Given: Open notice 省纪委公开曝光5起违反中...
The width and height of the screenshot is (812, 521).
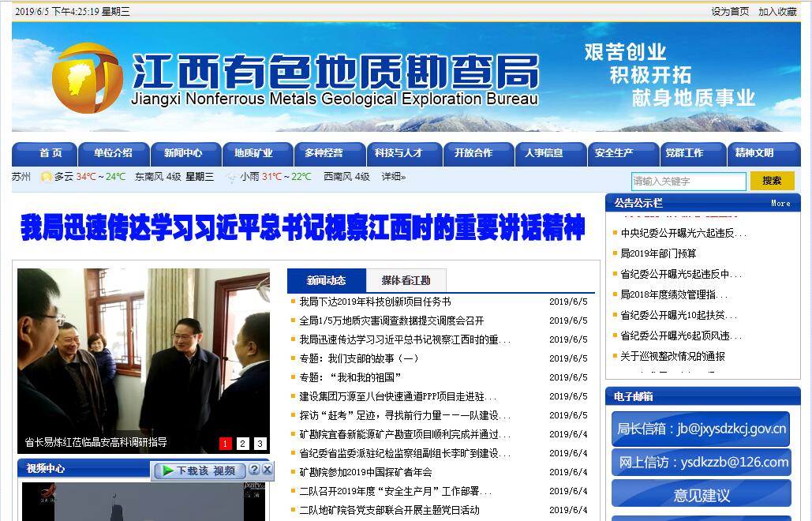Looking at the screenshot, I should pos(681,274).
